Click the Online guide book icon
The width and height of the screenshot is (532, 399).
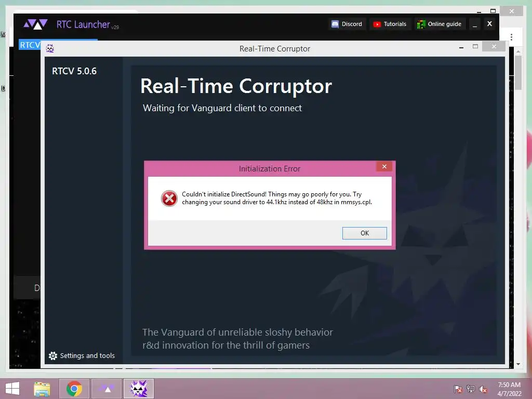click(x=421, y=24)
